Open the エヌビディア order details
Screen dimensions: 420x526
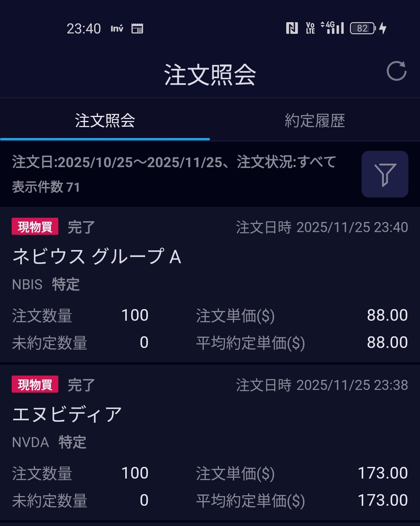click(67, 414)
